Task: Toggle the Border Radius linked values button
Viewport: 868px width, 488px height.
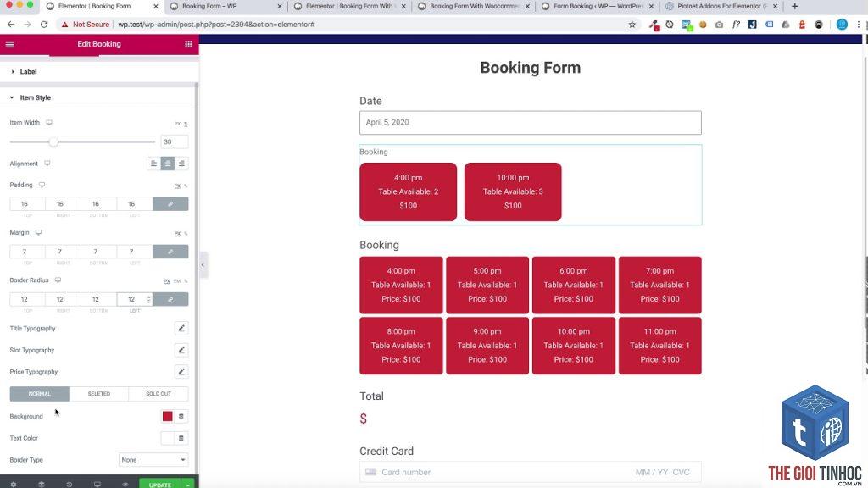Action: pos(170,299)
